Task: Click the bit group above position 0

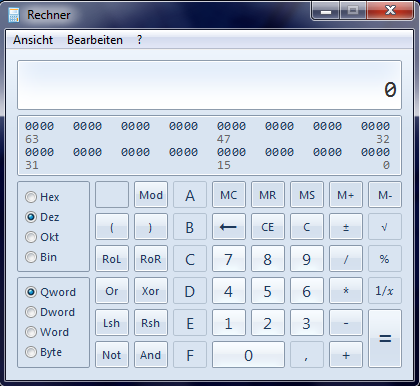Action: [375, 152]
